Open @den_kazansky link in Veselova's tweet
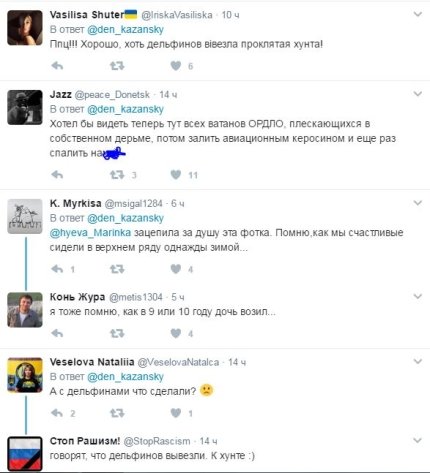The height and width of the screenshot is (473, 430). pos(125,377)
